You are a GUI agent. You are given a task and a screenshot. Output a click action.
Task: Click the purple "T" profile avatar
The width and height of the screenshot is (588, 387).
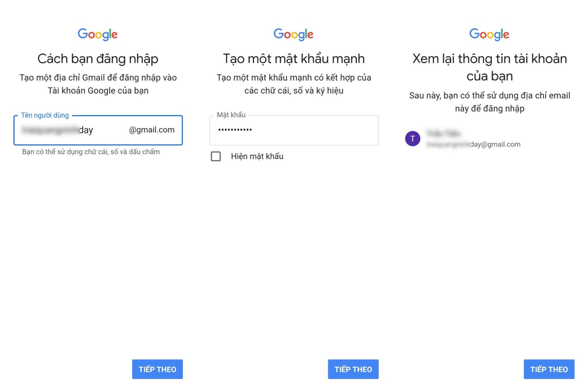coord(413,139)
